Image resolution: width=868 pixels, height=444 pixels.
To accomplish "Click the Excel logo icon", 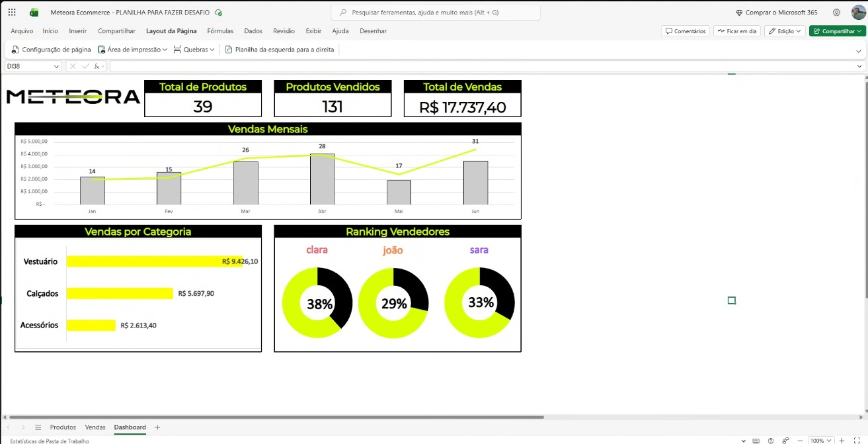I will (x=34, y=13).
